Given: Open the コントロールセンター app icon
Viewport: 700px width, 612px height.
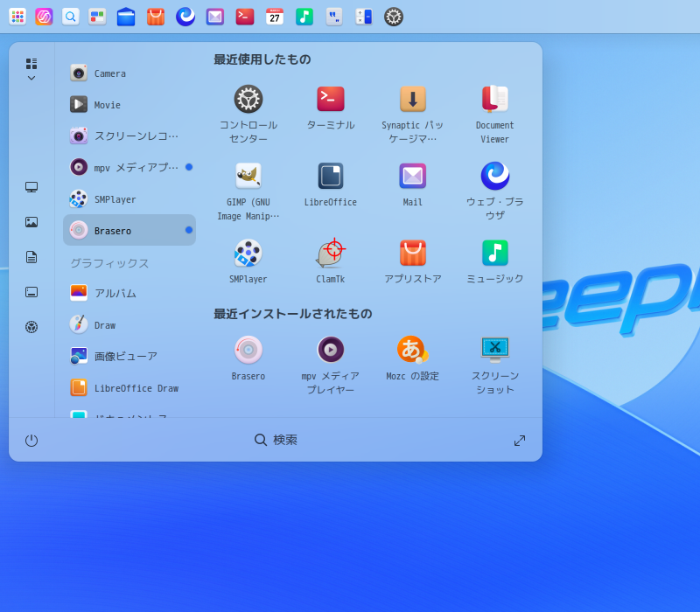Looking at the screenshot, I should pyautogui.click(x=248, y=99).
